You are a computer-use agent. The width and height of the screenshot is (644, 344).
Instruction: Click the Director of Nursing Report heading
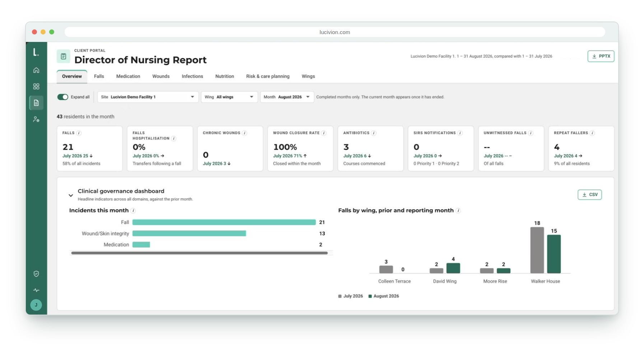pos(140,60)
